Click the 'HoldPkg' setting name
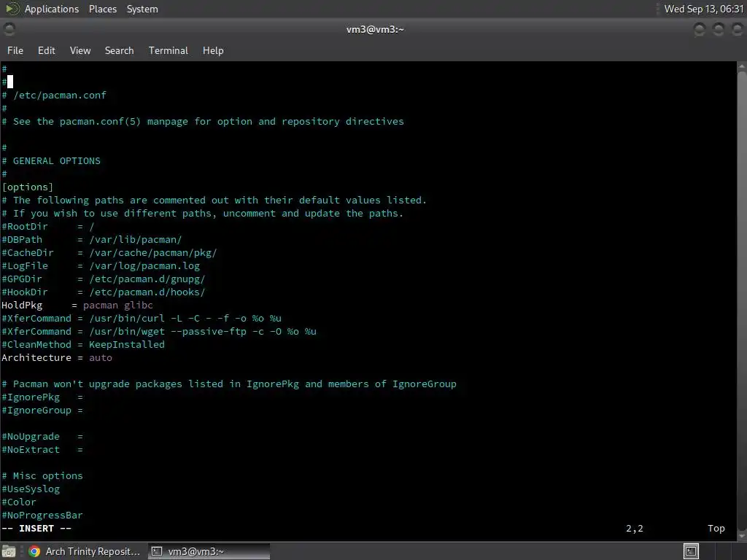 click(22, 306)
